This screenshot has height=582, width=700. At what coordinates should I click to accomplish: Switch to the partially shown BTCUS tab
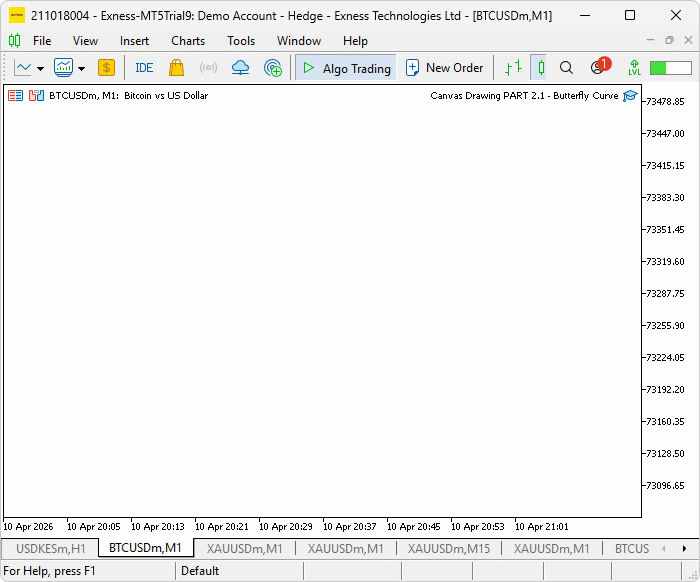[632, 549]
